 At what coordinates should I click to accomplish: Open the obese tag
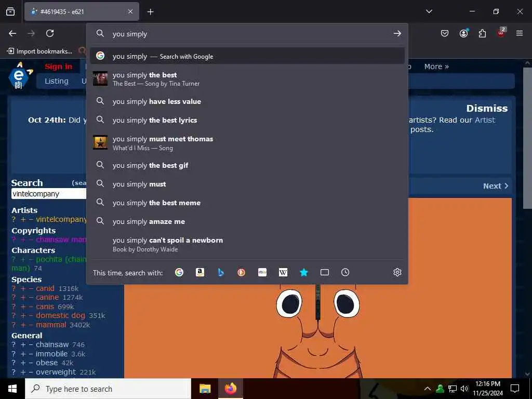click(x=46, y=363)
